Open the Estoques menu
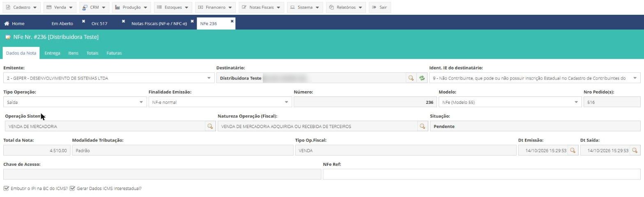The width and height of the screenshot is (644, 197). click(173, 7)
